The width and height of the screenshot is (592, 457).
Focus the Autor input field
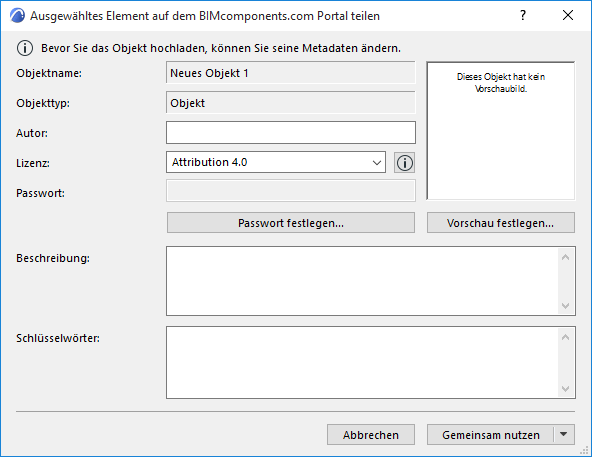(291, 133)
